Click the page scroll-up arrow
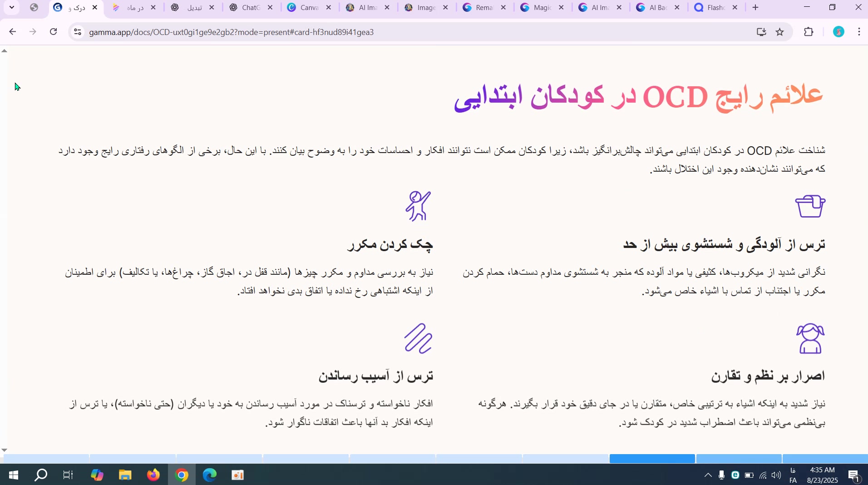Screen dimensions: 868x485 pos(5,51)
